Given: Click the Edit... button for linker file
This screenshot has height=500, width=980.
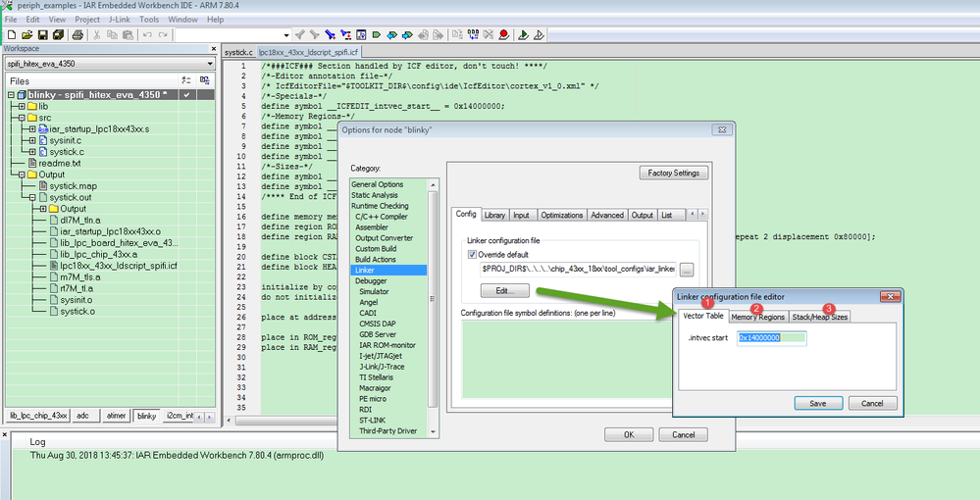Looking at the screenshot, I should (x=504, y=290).
